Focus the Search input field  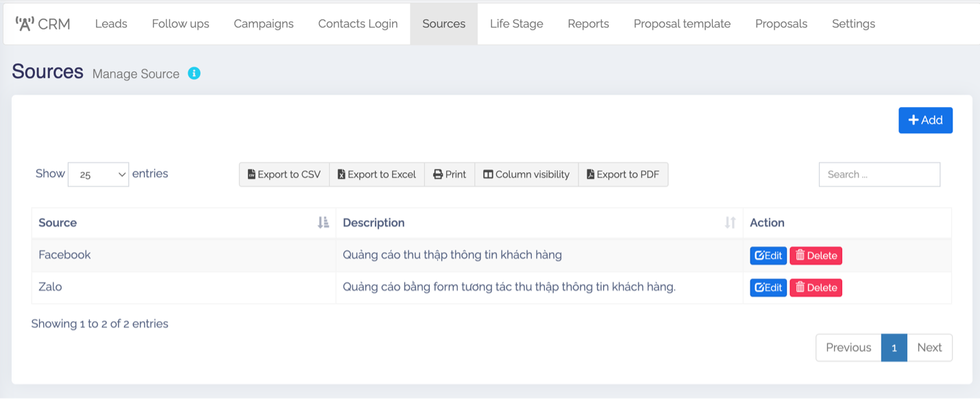(x=879, y=174)
